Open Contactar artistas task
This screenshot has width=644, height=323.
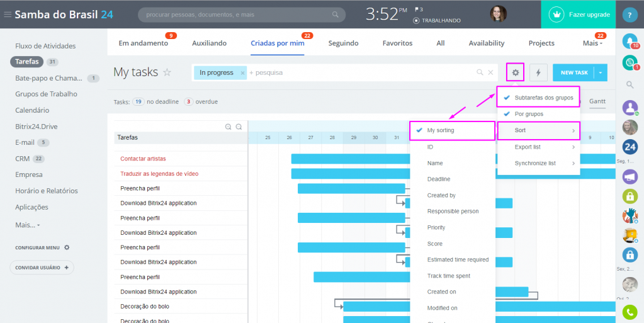pyautogui.click(x=143, y=159)
